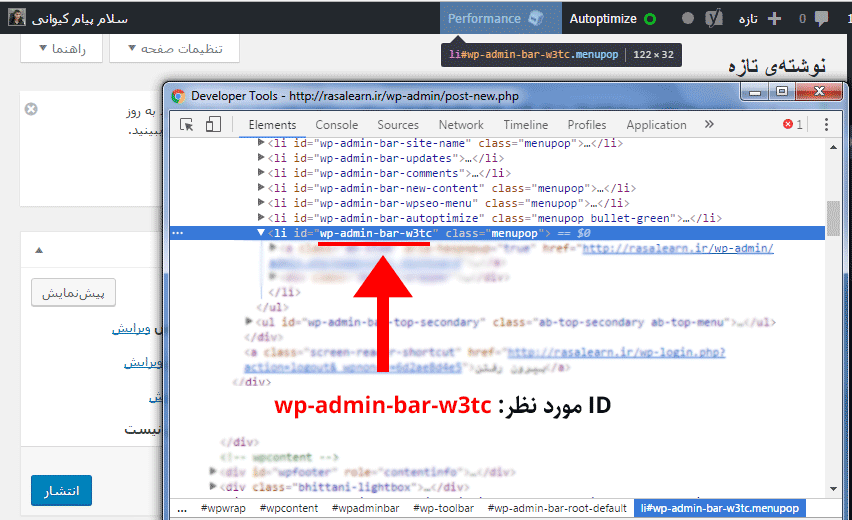Click the Chrome logo of the DevTools window
This screenshot has height=520, width=852.
tap(178, 96)
